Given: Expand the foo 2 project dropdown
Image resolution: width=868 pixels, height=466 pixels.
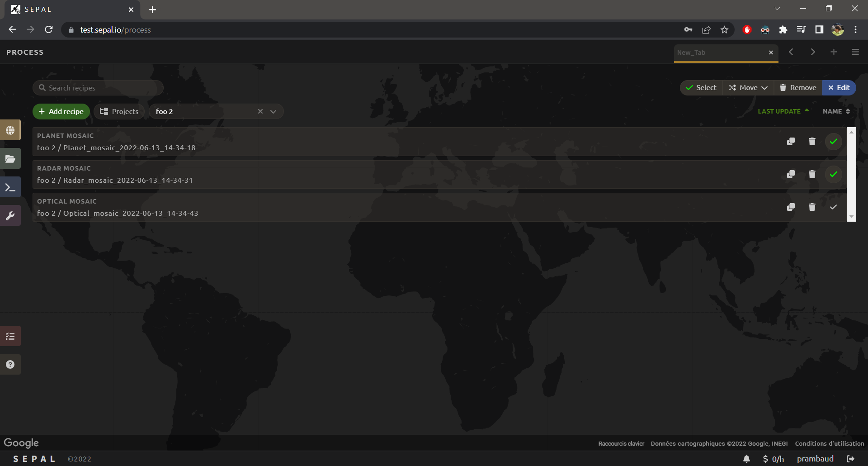Looking at the screenshot, I should (x=273, y=112).
